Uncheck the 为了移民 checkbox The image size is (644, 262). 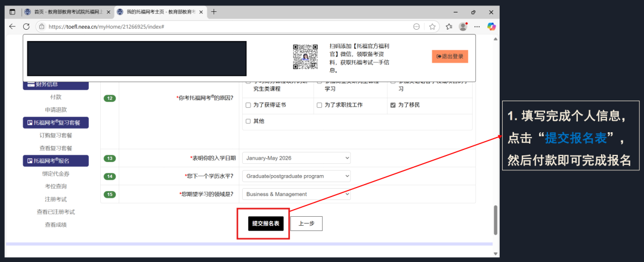pyautogui.click(x=393, y=105)
